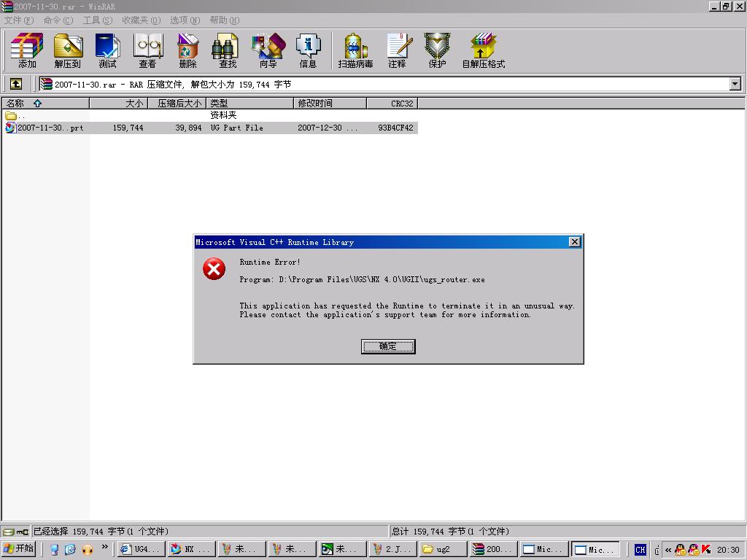Sort by 大小 column header

click(x=119, y=103)
